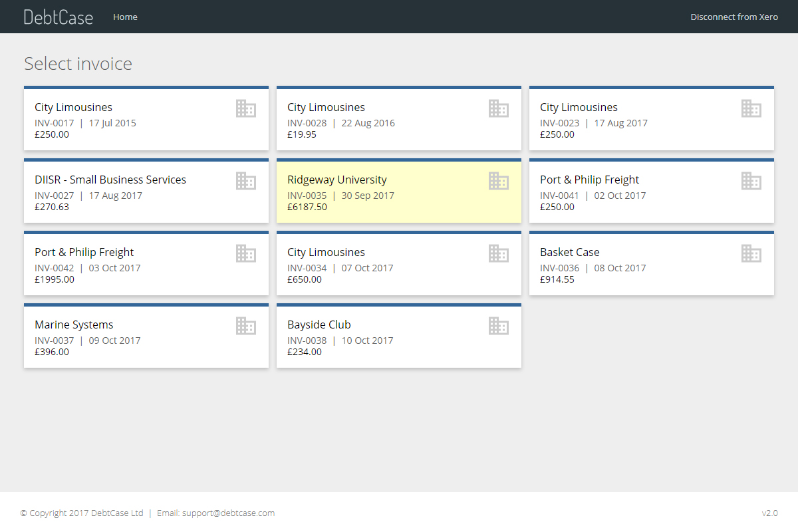Click amount £396.00
This screenshot has height=532, width=798.
tap(52, 352)
